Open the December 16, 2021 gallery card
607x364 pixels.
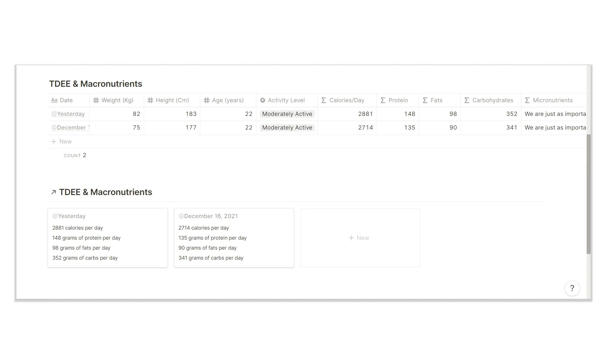234,238
